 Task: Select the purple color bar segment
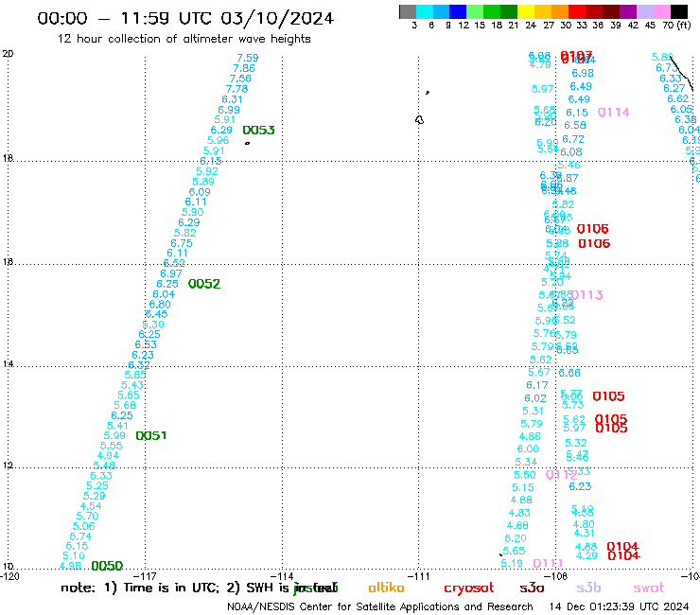pyautogui.click(x=627, y=11)
